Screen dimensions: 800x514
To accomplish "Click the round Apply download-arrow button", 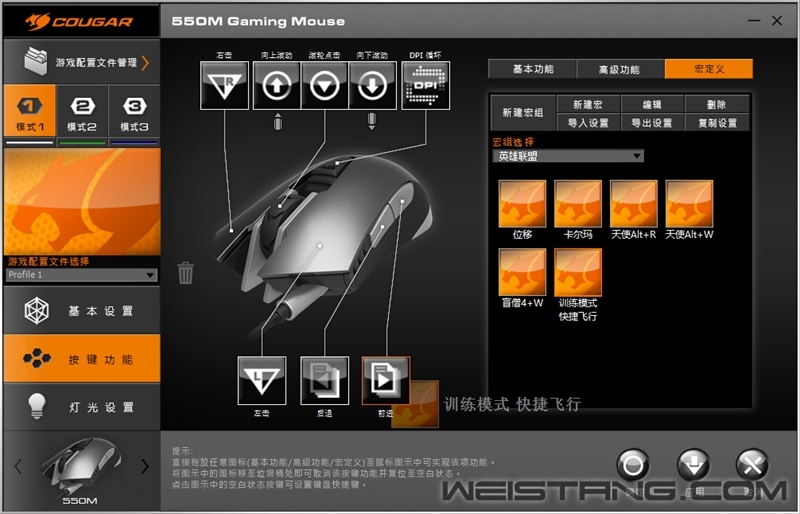I will 693,465.
